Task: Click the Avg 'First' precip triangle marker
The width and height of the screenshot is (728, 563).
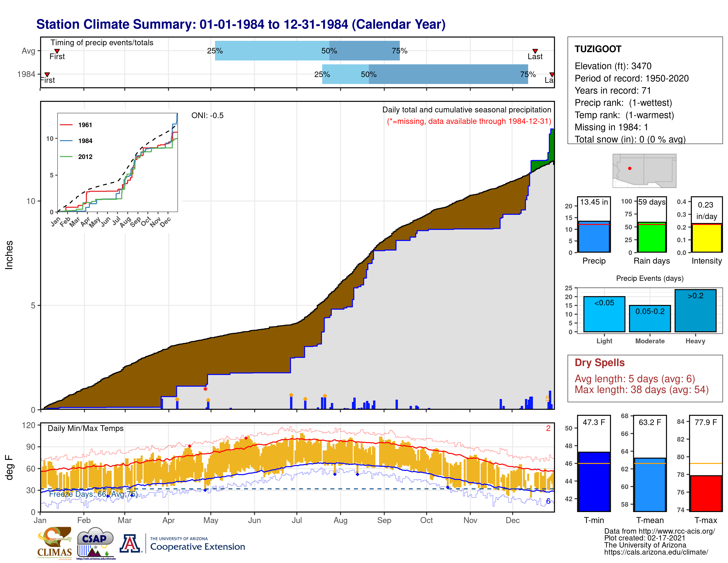Action: [x=57, y=51]
